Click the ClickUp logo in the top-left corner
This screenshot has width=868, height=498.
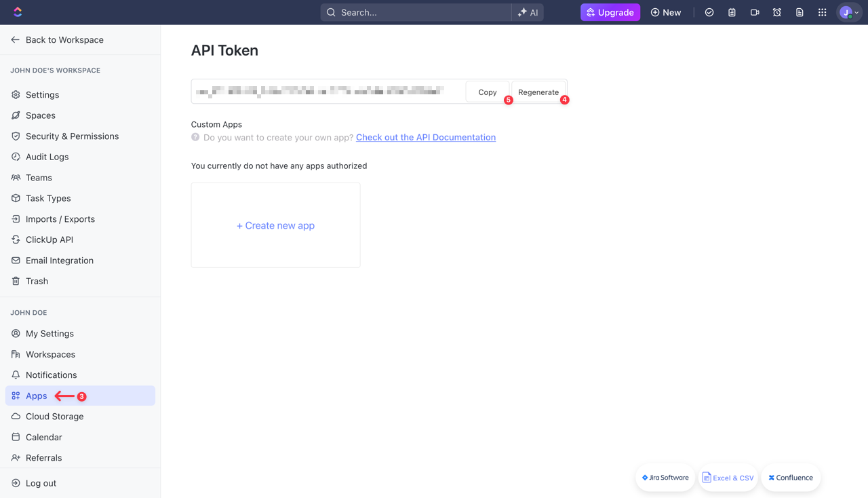click(x=17, y=12)
